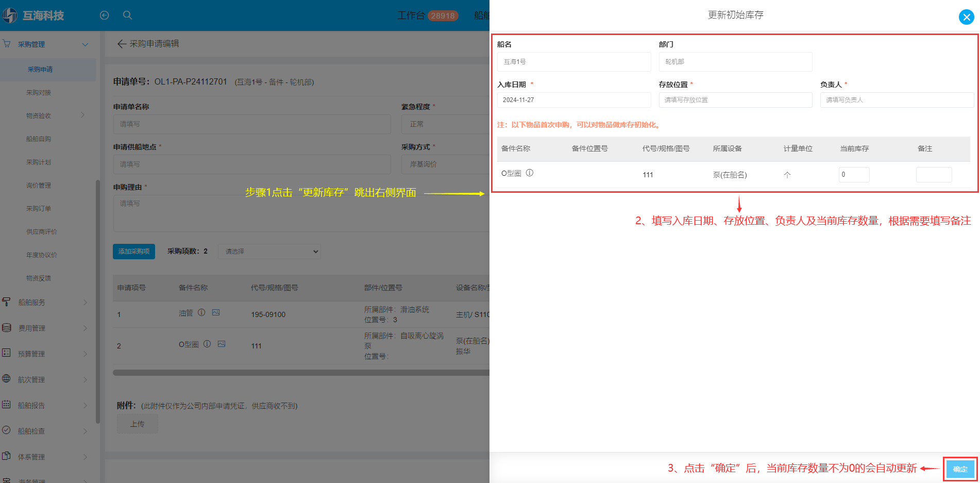Click image icon next to O型圈 in purchase list
The width and height of the screenshot is (980, 483).
(x=222, y=344)
